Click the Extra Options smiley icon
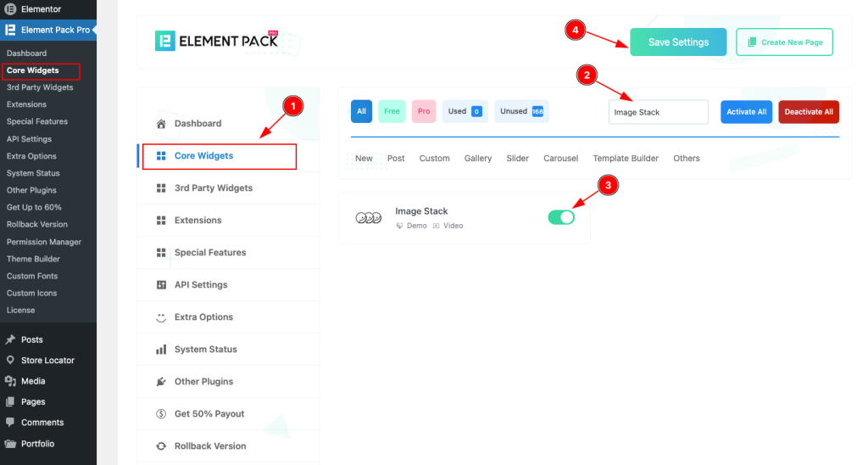The height and width of the screenshot is (465, 868). (161, 317)
